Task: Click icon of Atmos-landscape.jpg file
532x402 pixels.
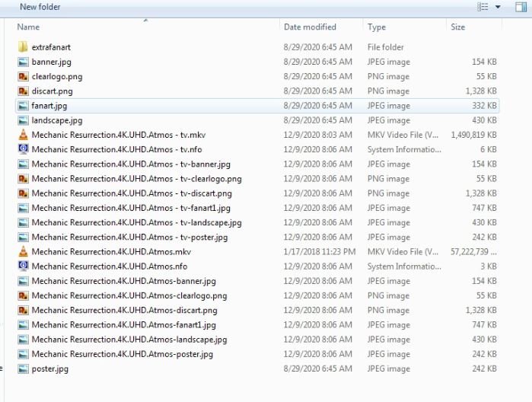Action: tap(23, 340)
